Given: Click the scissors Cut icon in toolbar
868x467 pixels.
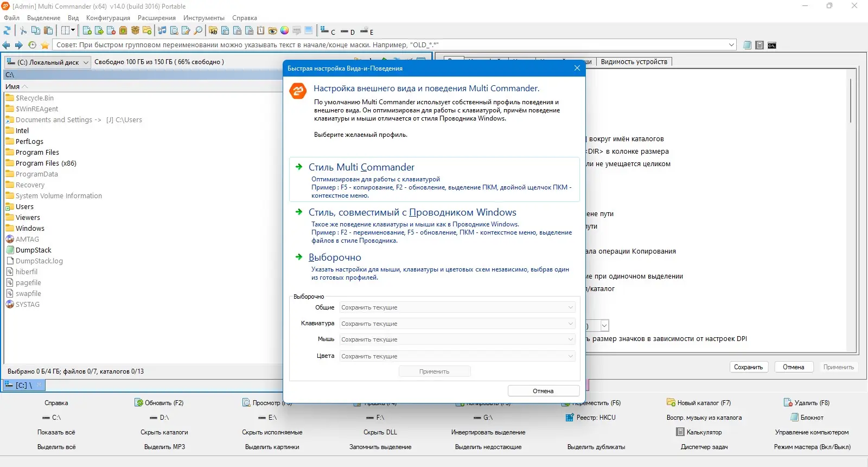Looking at the screenshot, I should 23,30.
